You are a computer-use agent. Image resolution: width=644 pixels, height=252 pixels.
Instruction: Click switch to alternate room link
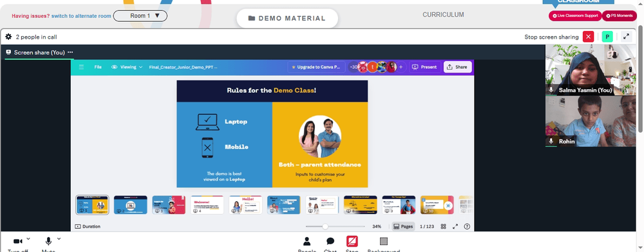pos(81,16)
